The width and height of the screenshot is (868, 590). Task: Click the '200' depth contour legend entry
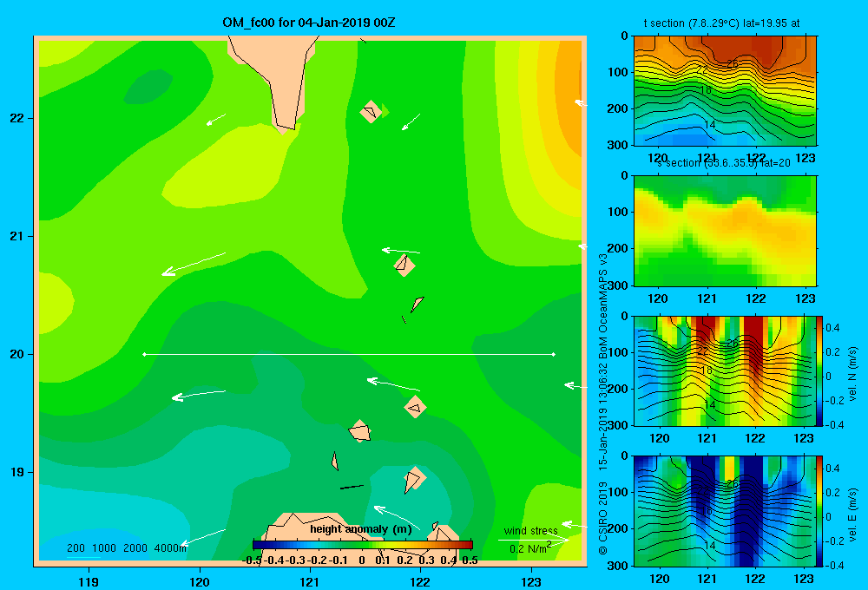pyautogui.click(x=76, y=548)
